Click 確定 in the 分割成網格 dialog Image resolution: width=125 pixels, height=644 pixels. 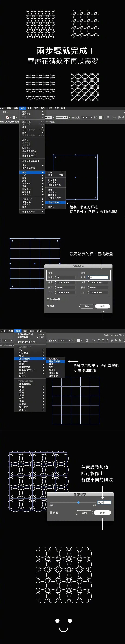(x=103, y=306)
